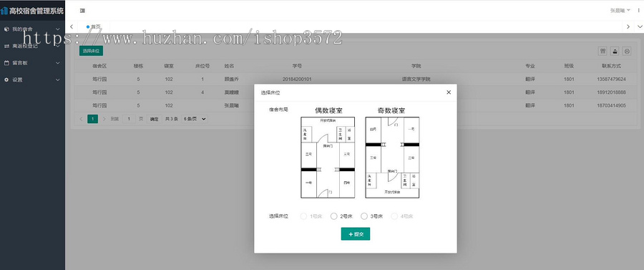
Task: Click the page number input field
Action: [x=129, y=119]
